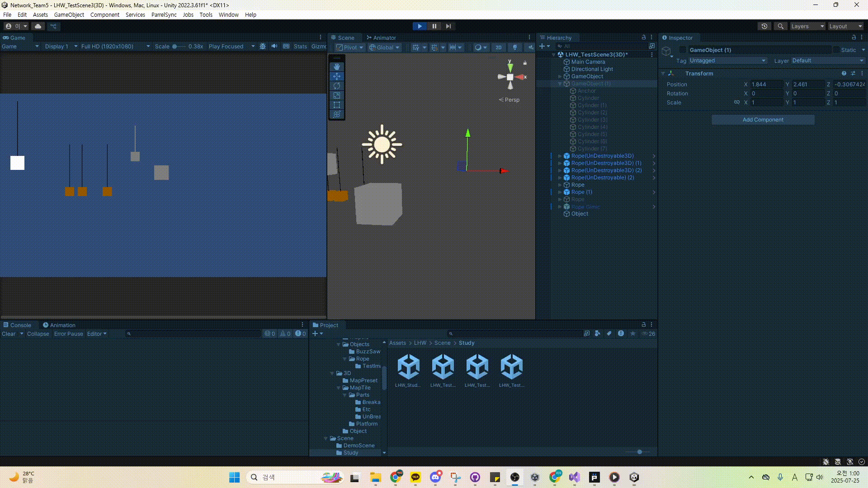
Task: Toggle Static checkbox for GameObject (1)
Action: [x=836, y=50]
